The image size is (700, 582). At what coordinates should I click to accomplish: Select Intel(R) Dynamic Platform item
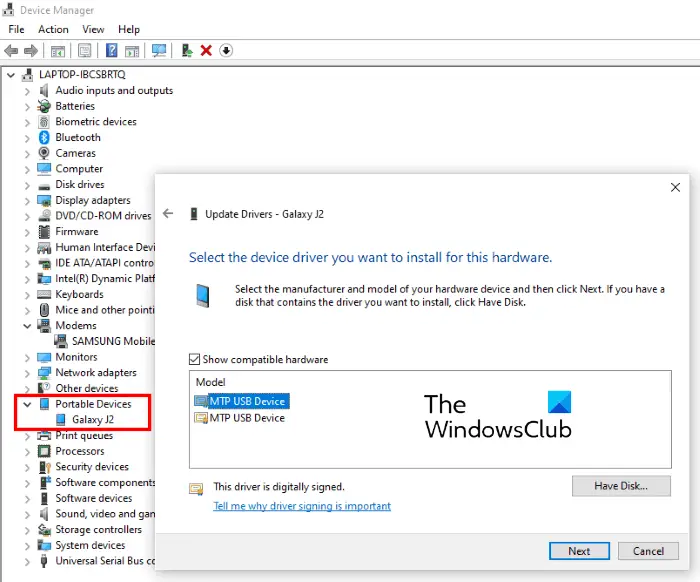pyautogui.click(x=105, y=279)
